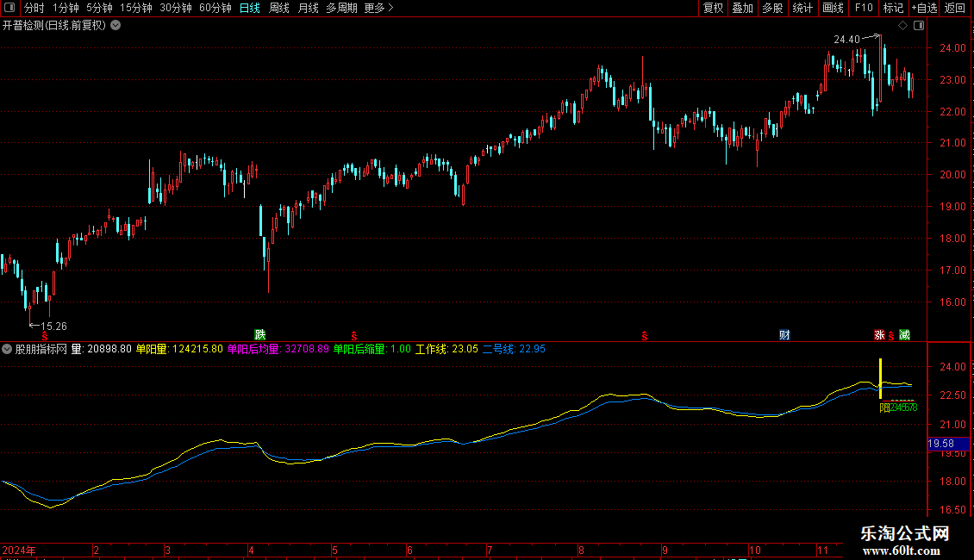
Task: Click the $ marker in late August
Action: tap(645, 336)
